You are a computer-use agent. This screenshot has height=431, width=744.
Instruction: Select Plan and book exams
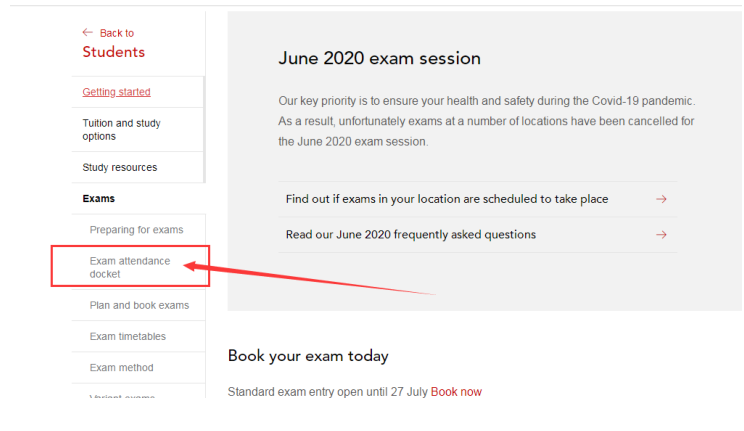pyautogui.click(x=139, y=305)
